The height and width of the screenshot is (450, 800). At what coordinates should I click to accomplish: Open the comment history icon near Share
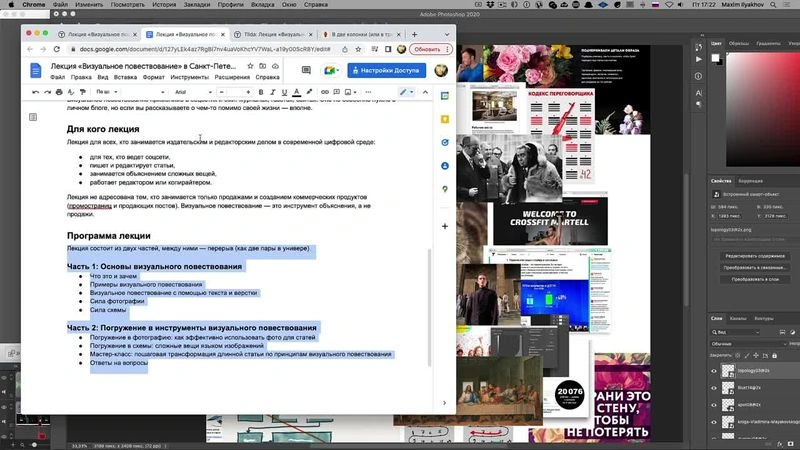[306, 70]
